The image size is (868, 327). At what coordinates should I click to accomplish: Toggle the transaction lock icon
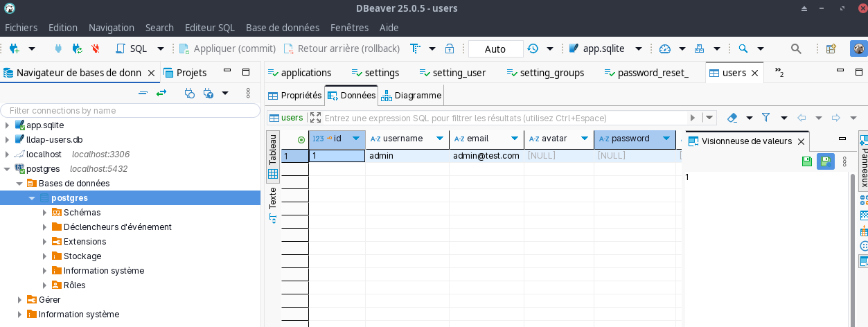(450, 48)
